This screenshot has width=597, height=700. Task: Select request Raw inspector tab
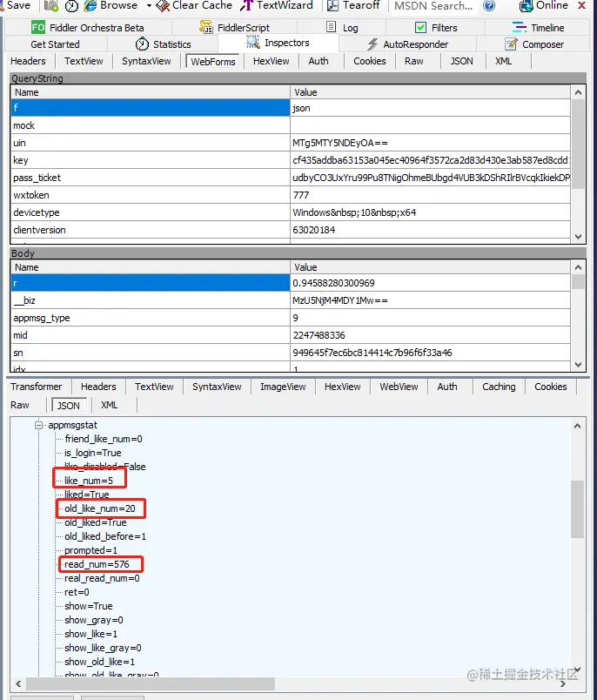(x=414, y=61)
